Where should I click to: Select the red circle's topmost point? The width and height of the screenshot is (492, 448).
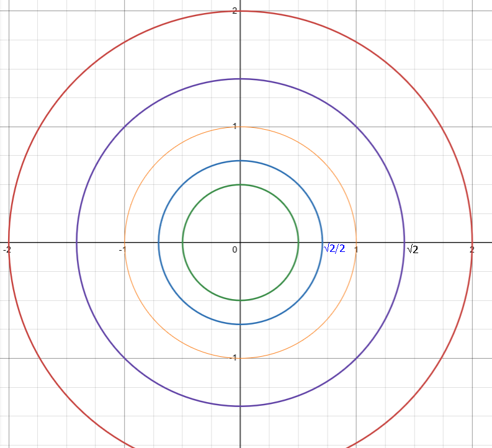pyautogui.click(x=240, y=11)
